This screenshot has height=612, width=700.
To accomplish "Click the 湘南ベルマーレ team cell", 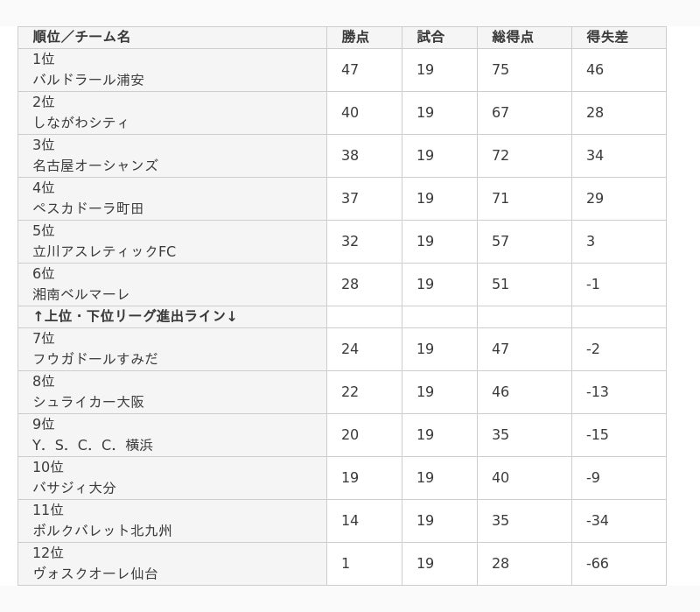I will tap(172, 285).
